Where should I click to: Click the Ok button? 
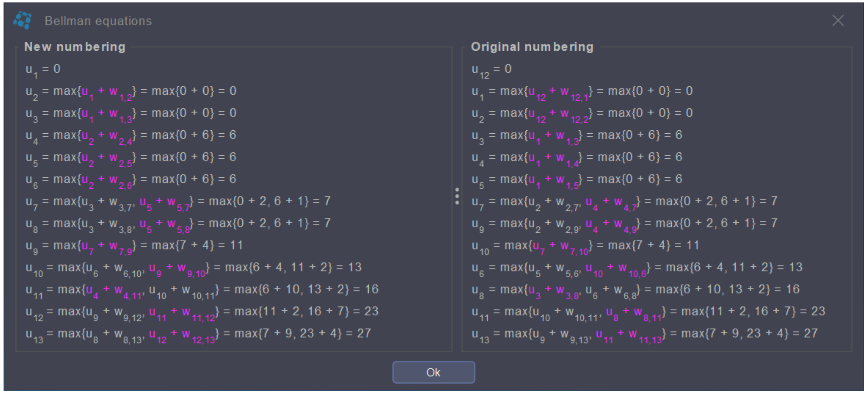click(x=433, y=372)
